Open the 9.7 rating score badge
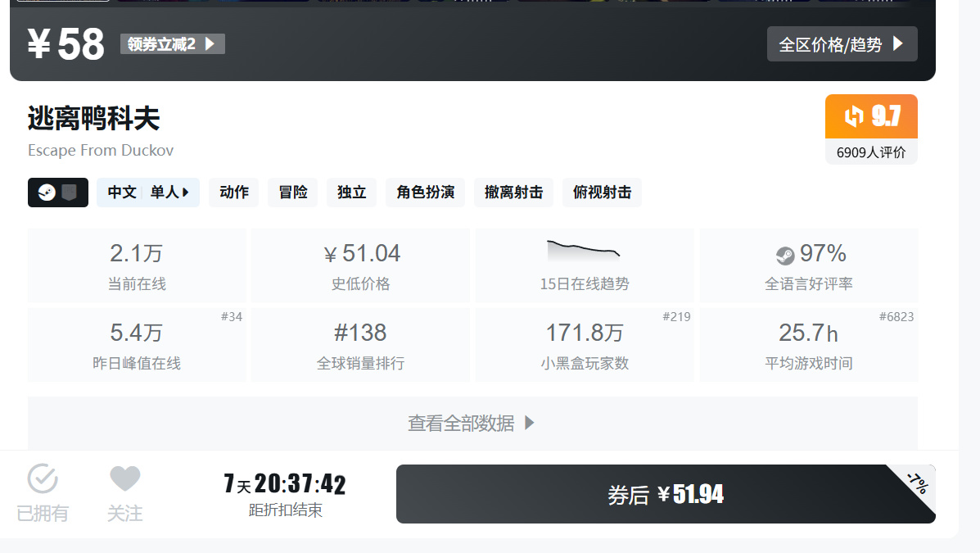The height and width of the screenshot is (553, 980). [x=871, y=116]
